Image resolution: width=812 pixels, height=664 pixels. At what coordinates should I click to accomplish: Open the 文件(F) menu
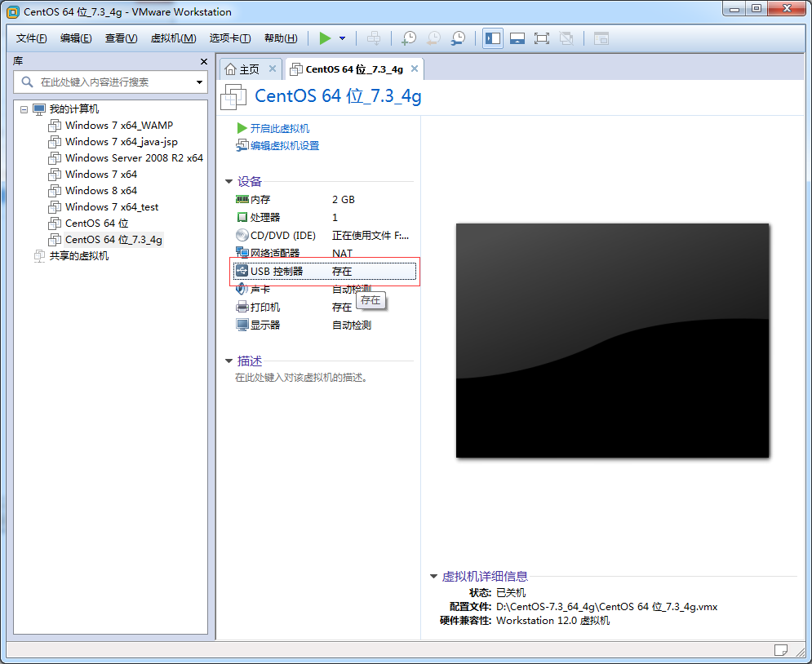click(x=31, y=38)
